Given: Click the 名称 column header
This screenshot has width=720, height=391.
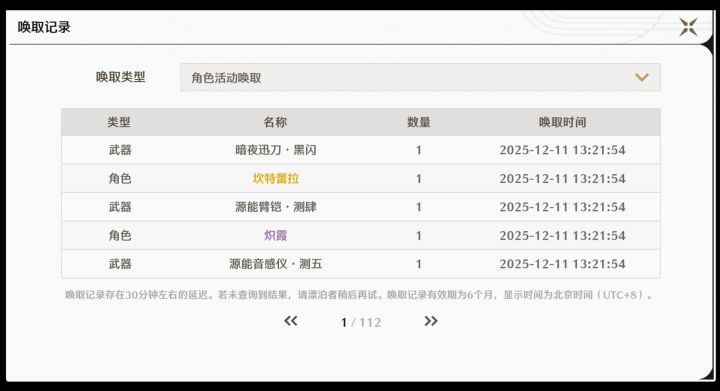Looking at the screenshot, I should click(x=275, y=122).
